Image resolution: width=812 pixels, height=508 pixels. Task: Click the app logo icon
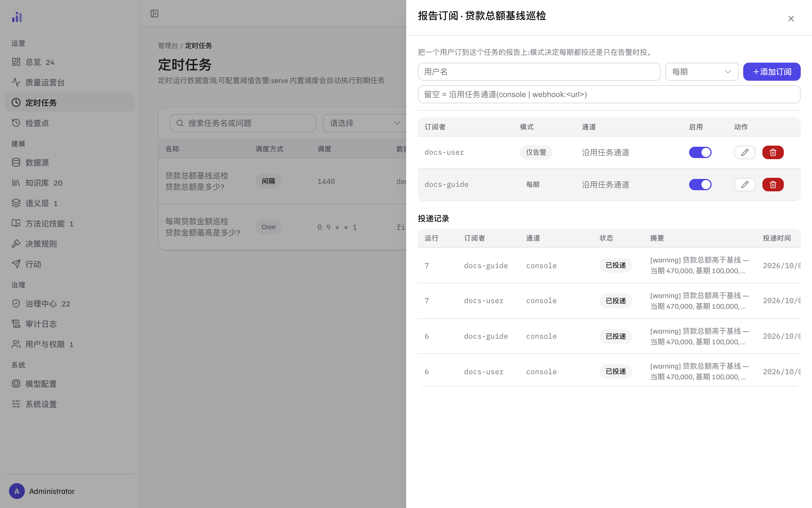click(x=17, y=17)
